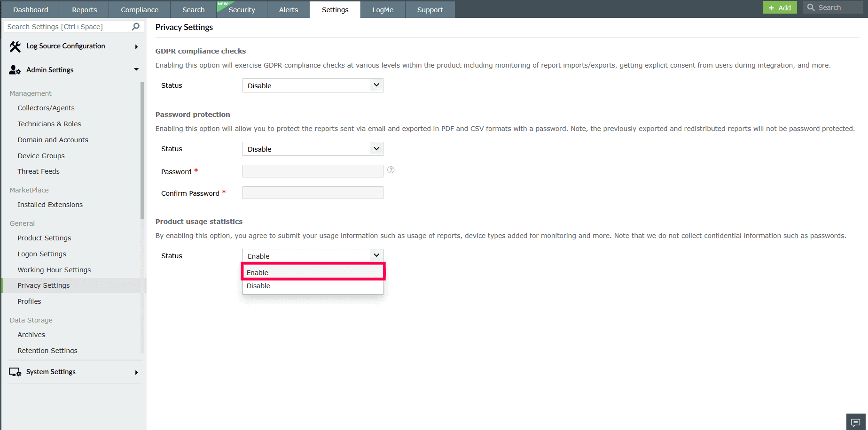Click the System Settings monitor icon
This screenshot has height=430, width=868.
pyautogui.click(x=15, y=372)
